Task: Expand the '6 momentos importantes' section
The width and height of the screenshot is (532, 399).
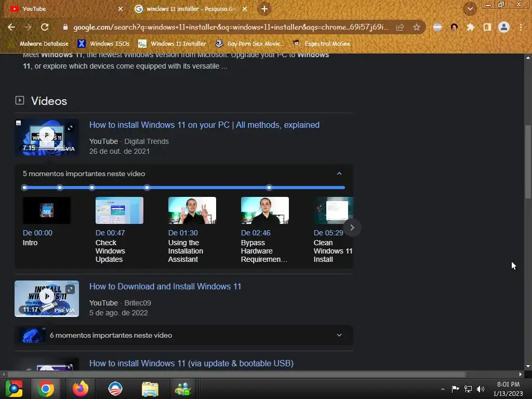Action: coord(339,335)
